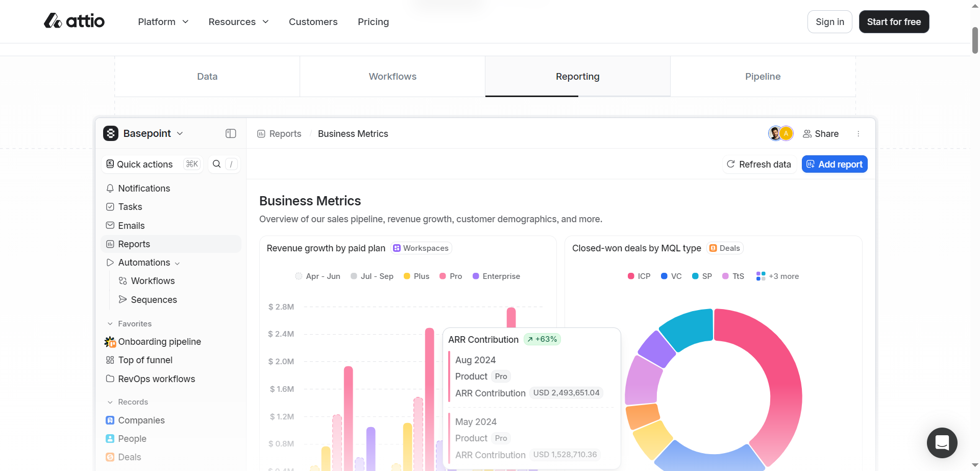Click the page vertical scrollbar thumb
The image size is (980, 471).
(975, 40)
